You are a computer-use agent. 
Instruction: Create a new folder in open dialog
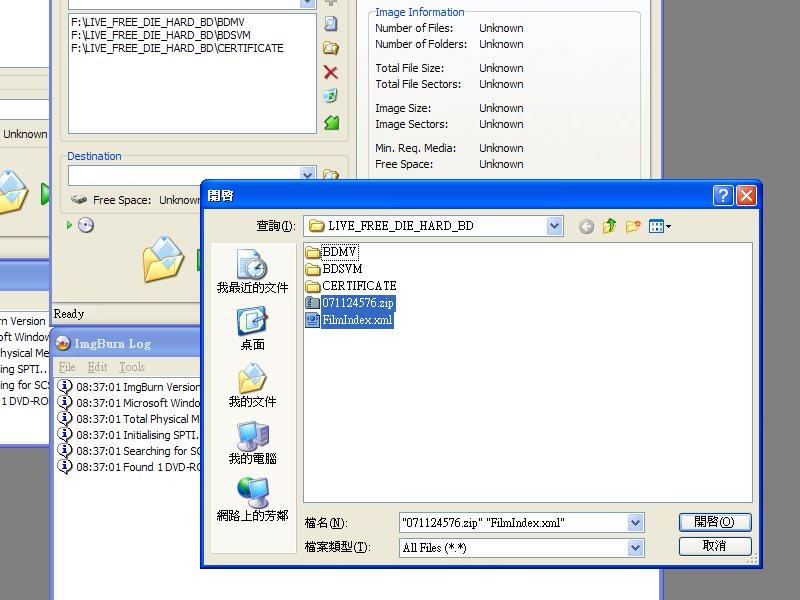pos(633,226)
